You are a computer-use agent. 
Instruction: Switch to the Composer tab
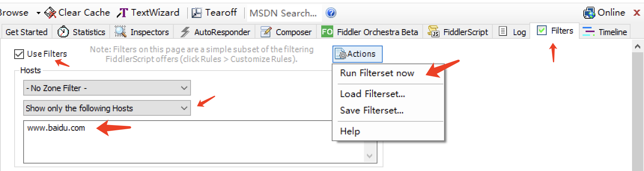tap(286, 32)
